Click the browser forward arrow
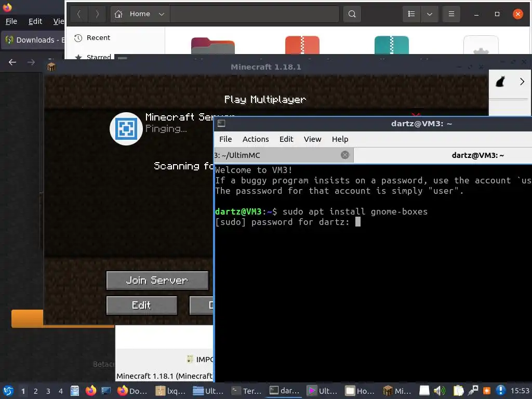 pos(31,62)
